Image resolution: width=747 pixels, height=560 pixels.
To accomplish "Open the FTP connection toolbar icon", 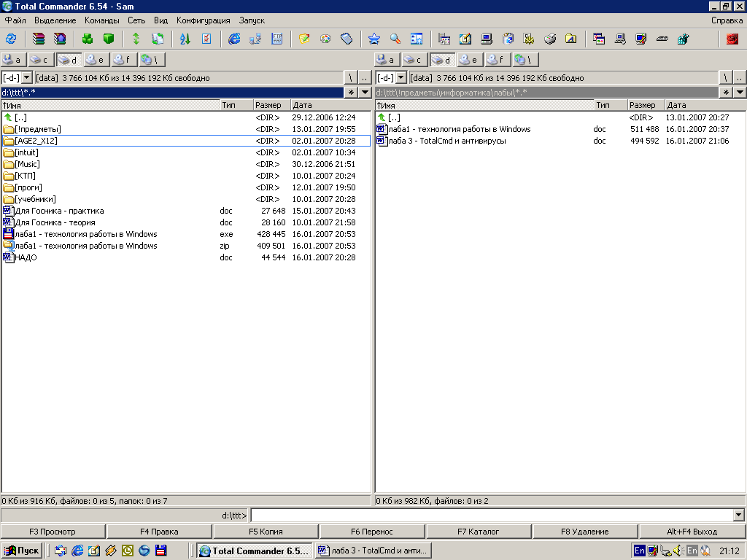I will pos(276,39).
